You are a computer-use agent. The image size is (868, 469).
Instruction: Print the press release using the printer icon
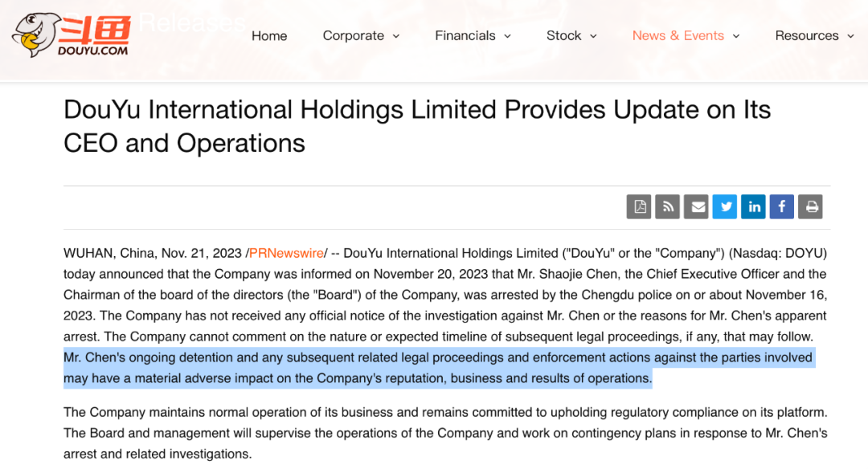pyautogui.click(x=810, y=206)
